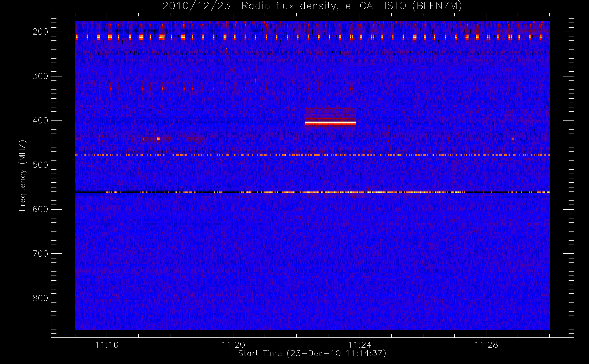Click the plot title text '2010/12/23 Radio flux density, e-CALLISTO (BLEN7M)'
The width and height of the screenshot is (589, 364).
(x=312, y=6)
